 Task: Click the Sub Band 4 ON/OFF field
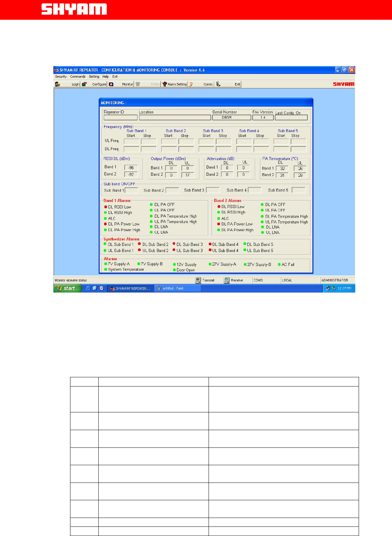click(255, 190)
